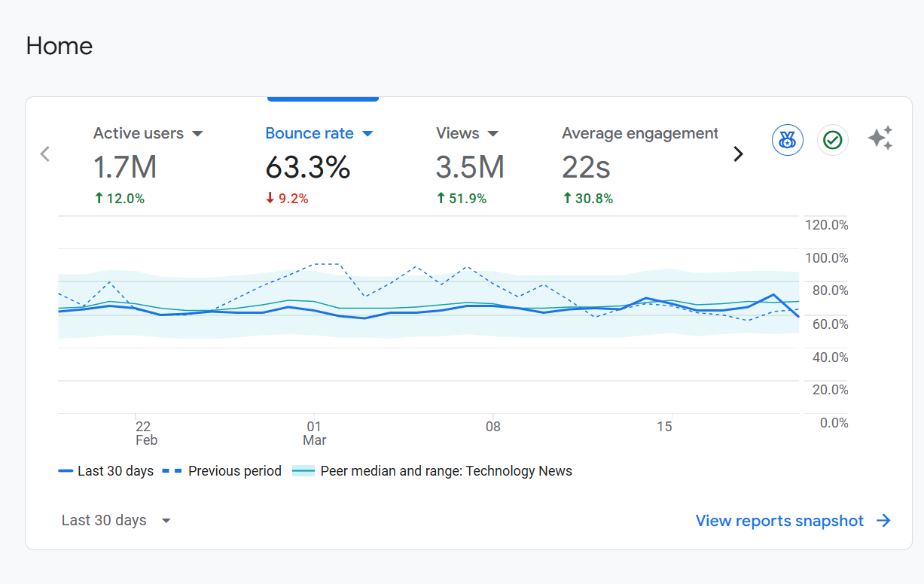Image resolution: width=924 pixels, height=584 pixels.
Task: Open the View reports snapshot link
Action: click(778, 520)
